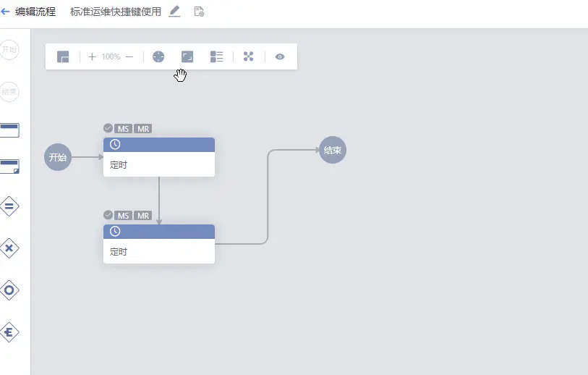The image size is (588, 375).
Task: Select the parallel gateway diamond with equals sign
Action: tap(9, 206)
